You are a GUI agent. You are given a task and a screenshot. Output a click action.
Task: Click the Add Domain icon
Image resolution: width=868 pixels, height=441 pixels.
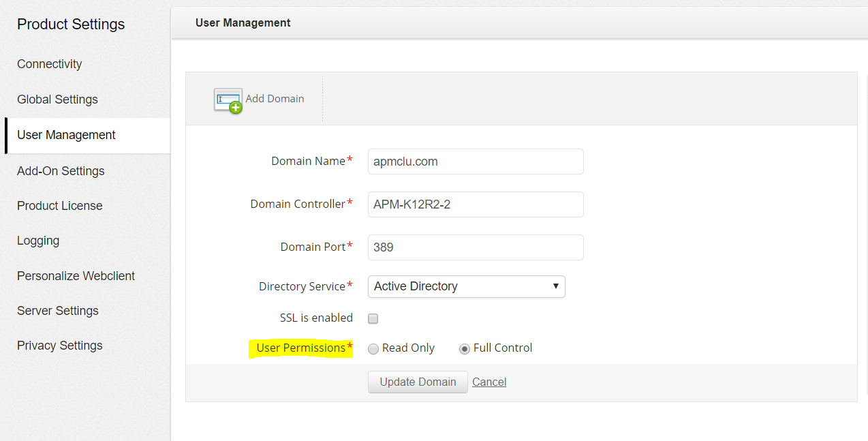[x=228, y=100]
